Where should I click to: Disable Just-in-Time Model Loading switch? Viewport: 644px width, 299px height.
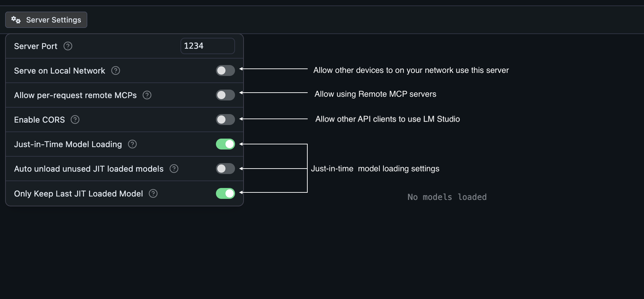(x=225, y=144)
